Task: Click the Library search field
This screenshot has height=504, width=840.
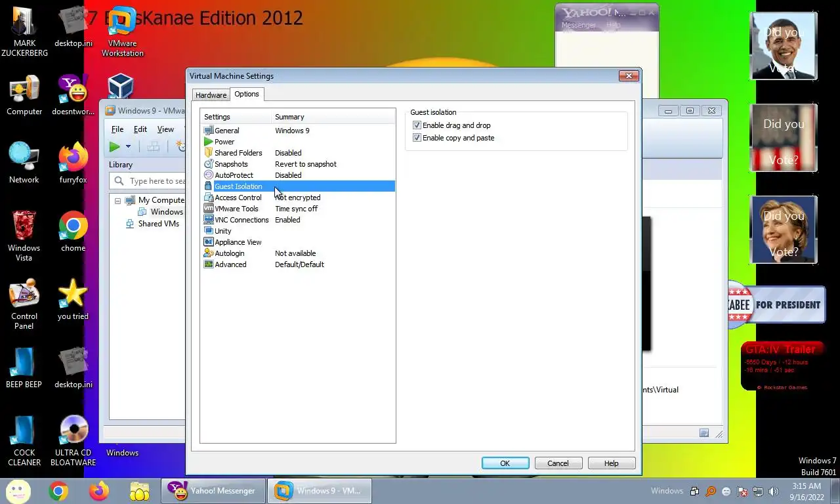Action: coord(148,181)
